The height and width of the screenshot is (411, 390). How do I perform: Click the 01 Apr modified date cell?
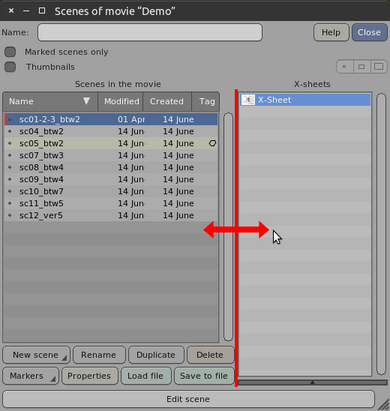[131, 119]
